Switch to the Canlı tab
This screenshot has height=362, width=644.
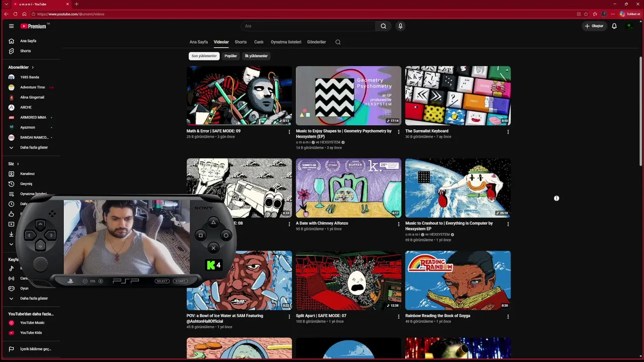[259, 42]
